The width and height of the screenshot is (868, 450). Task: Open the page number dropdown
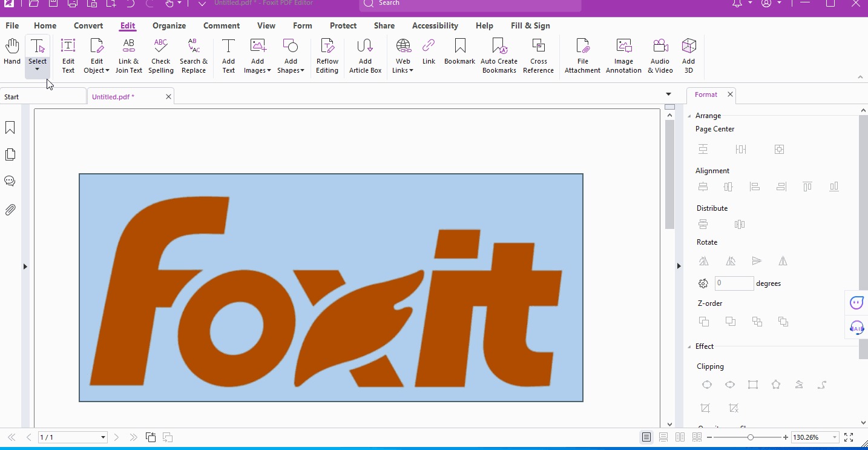(103, 437)
